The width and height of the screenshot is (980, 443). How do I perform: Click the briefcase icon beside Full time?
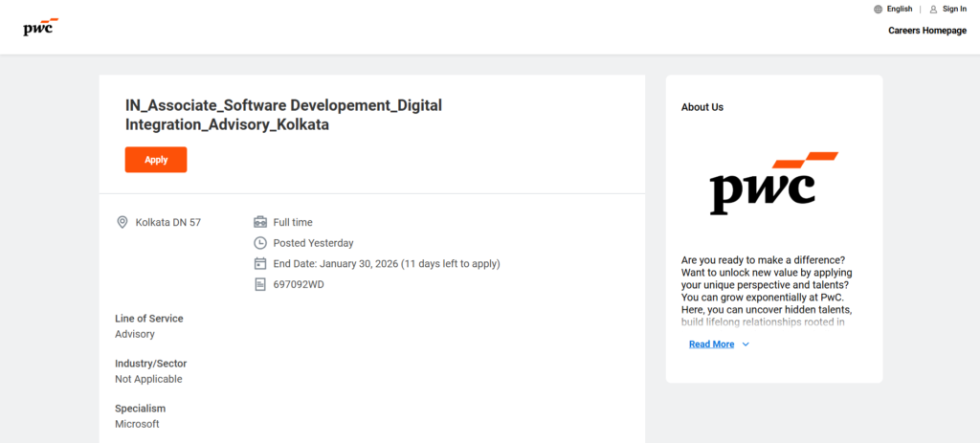click(259, 222)
